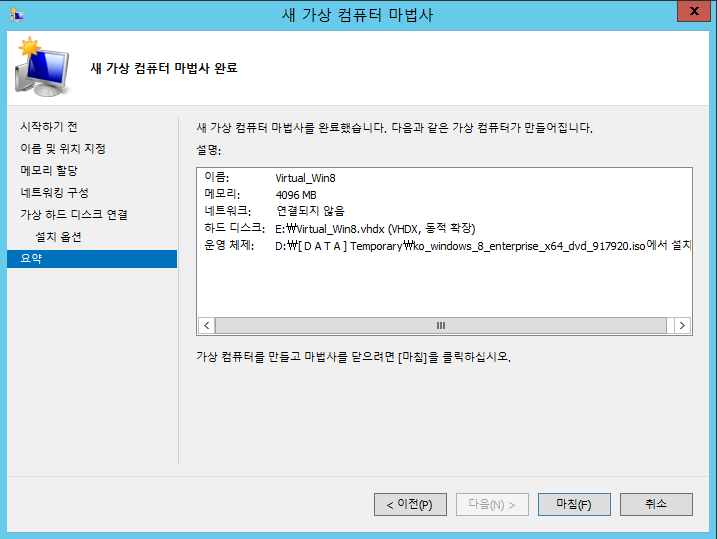Close the wizard with the X button
This screenshot has height=539, width=717.
pos(694,11)
